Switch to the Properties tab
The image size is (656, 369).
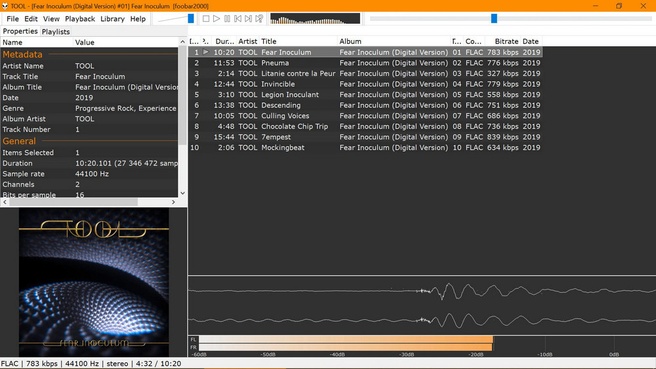pos(20,31)
